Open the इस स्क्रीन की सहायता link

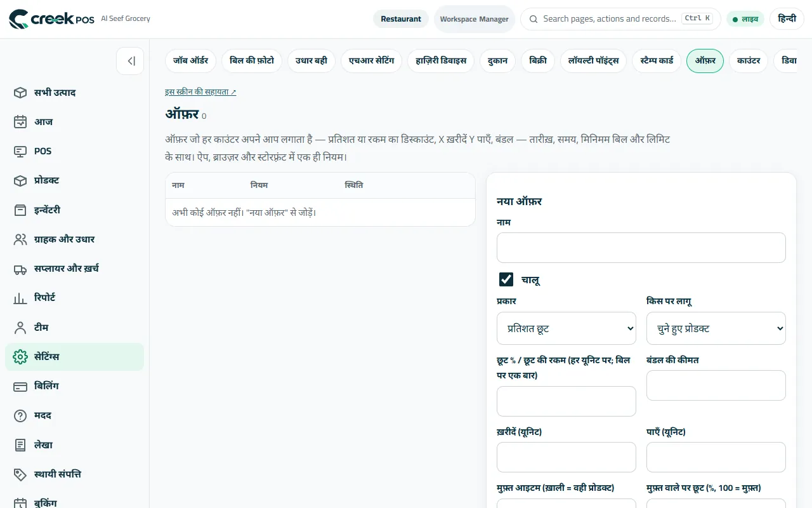(x=200, y=92)
